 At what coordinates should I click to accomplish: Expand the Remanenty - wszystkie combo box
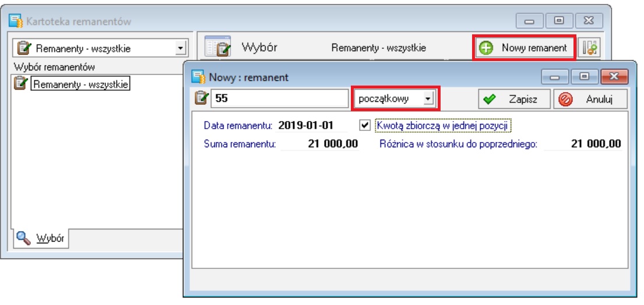click(180, 48)
